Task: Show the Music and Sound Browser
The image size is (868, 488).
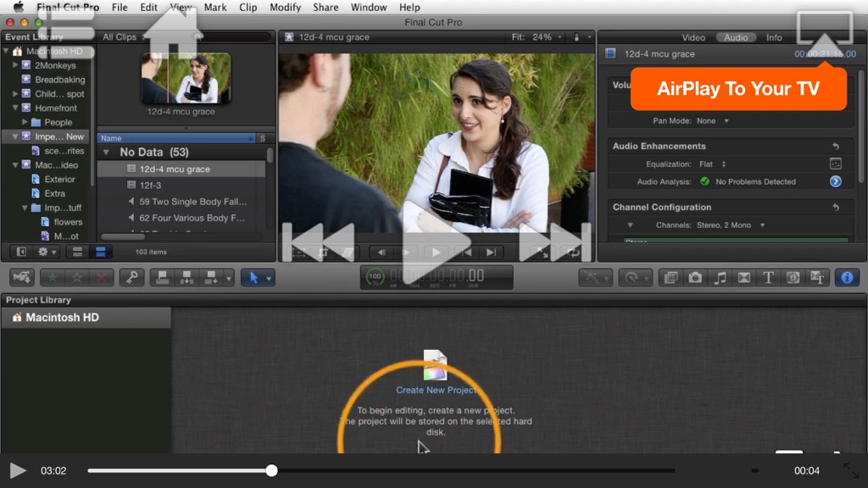Action: [720, 277]
